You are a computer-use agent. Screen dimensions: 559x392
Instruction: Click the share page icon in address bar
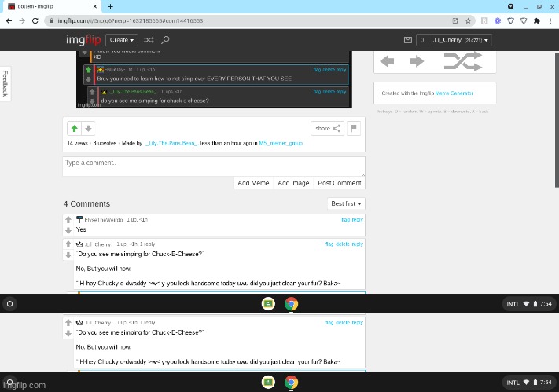[455, 20]
